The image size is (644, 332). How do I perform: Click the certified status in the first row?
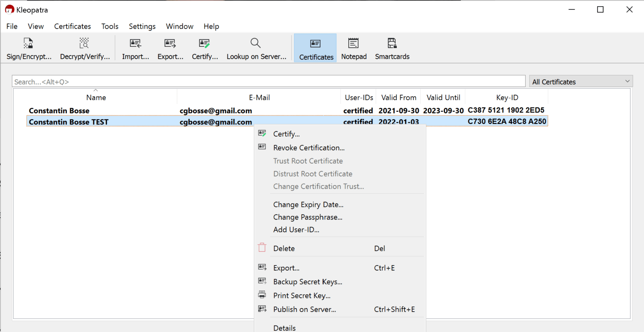[x=358, y=110]
